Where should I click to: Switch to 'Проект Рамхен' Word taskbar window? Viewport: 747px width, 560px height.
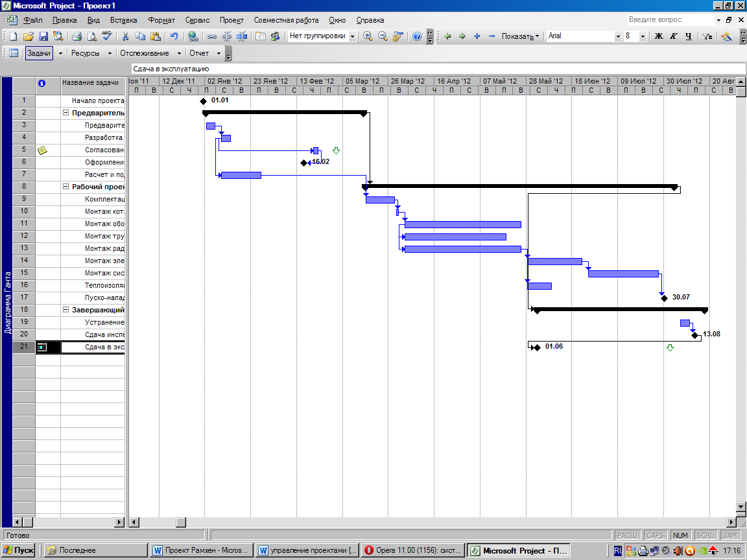click(x=200, y=550)
